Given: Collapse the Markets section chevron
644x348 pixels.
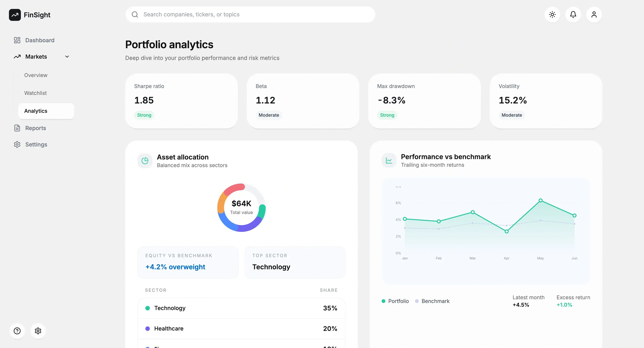Looking at the screenshot, I should [67, 56].
